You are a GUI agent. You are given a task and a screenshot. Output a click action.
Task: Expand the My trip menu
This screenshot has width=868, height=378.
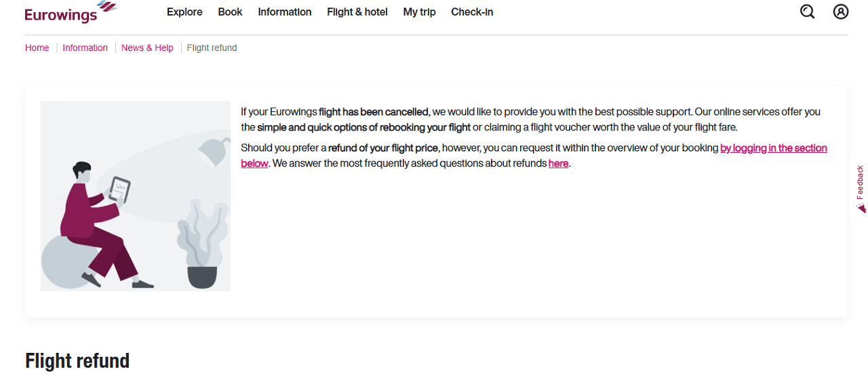(x=419, y=12)
